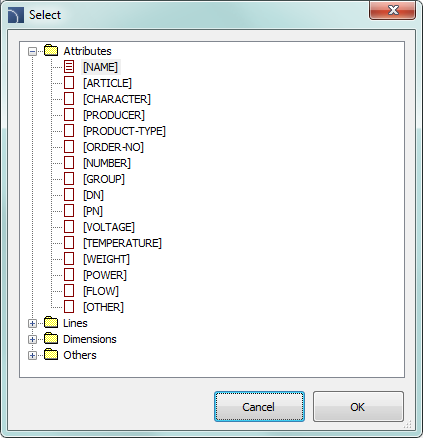Click the Dimensions folder icon
Screen dimensions: 423x438
click(x=51, y=338)
